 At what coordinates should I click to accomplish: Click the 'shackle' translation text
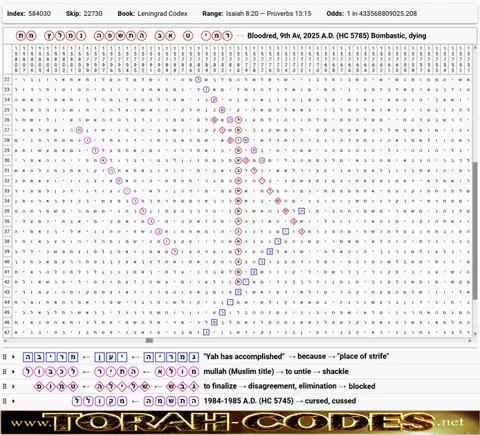pyautogui.click(x=336, y=371)
